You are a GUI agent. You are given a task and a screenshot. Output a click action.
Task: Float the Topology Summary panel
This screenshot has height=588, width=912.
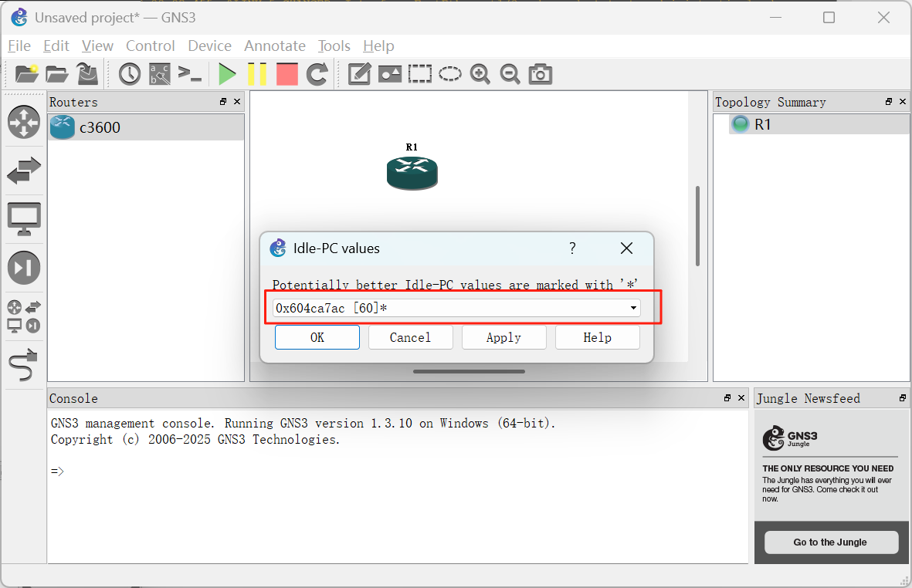(889, 102)
